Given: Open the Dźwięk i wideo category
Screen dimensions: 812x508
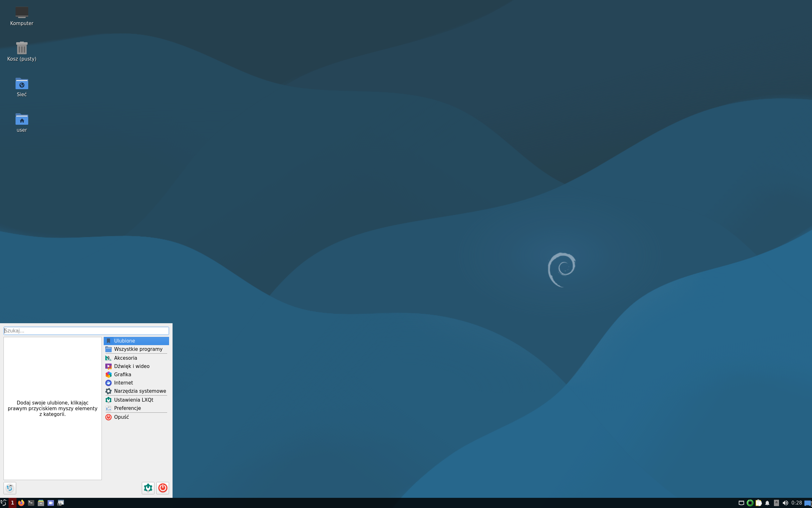Looking at the screenshot, I should pos(136,366).
